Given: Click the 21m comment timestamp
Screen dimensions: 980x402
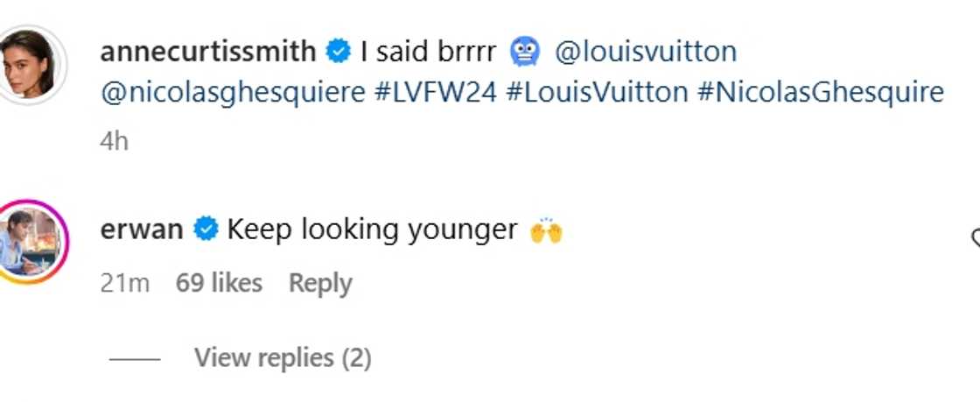Looking at the screenshot, I should [x=125, y=283].
